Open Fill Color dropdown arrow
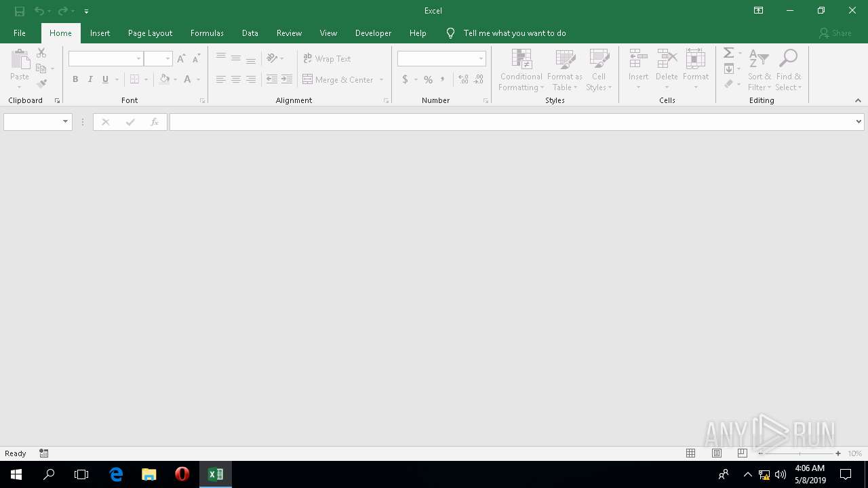This screenshot has width=868, height=488. point(175,79)
